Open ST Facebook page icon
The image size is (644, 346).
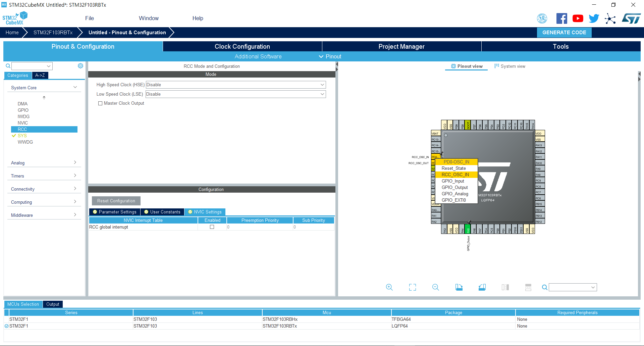562,18
